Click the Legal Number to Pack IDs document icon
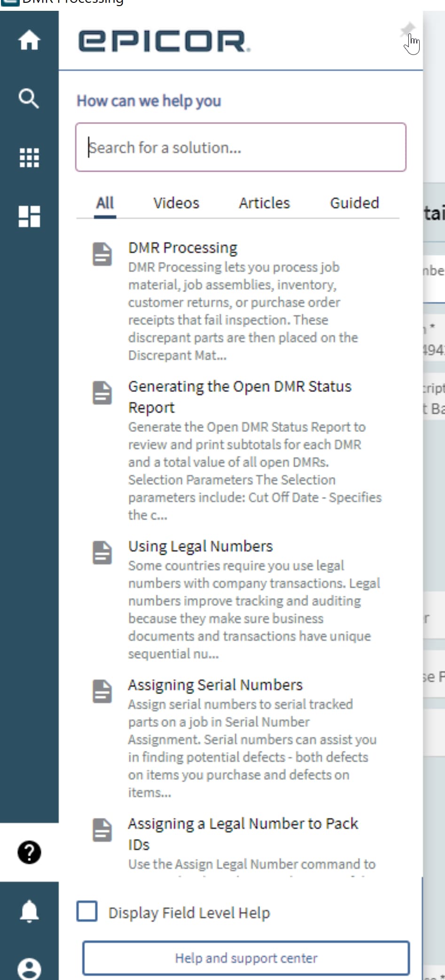Screen dimensions: 445x980 point(102,830)
